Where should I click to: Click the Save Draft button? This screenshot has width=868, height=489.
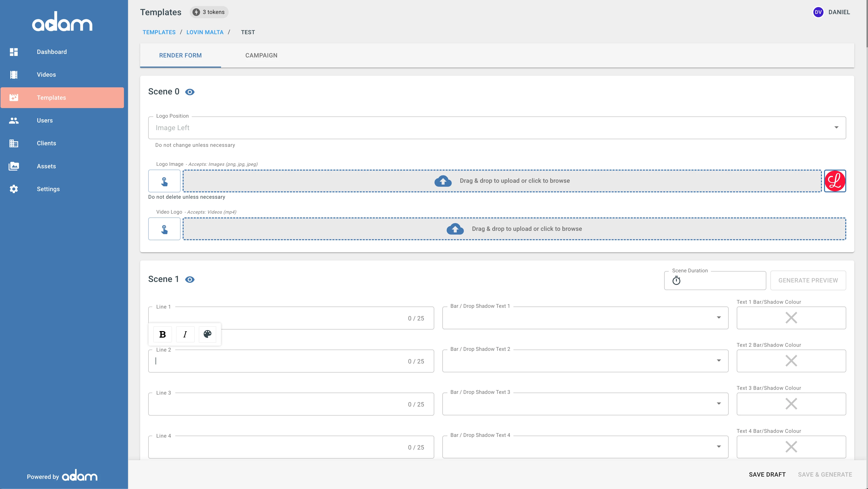pos(767,475)
